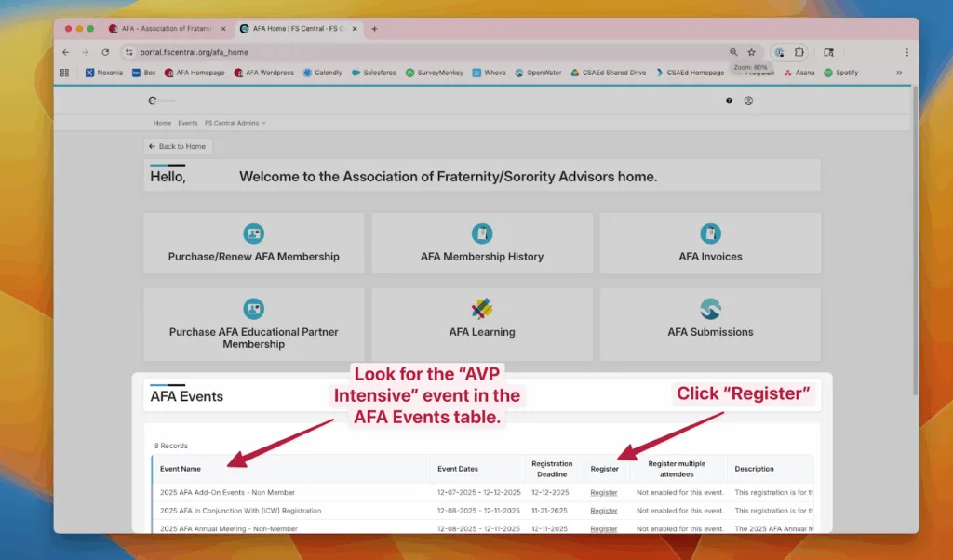Open the Box bookmark
953x560 pixels.
144,73
